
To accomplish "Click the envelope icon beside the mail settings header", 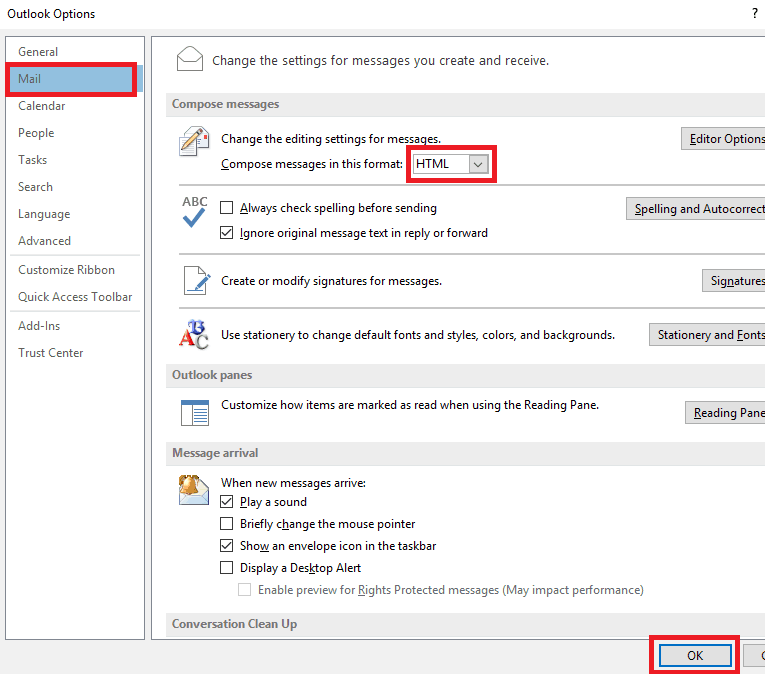I will pyautogui.click(x=190, y=59).
